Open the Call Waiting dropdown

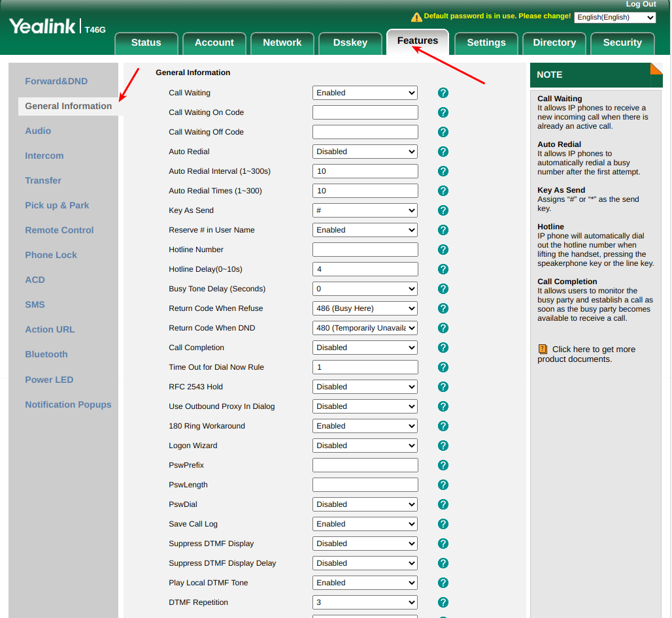point(365,93)
